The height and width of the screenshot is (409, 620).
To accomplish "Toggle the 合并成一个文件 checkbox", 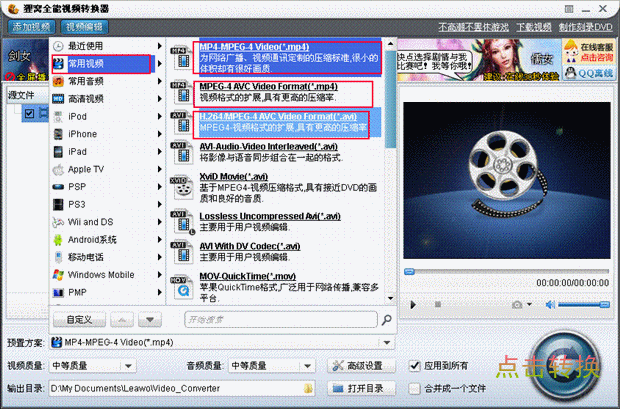I will [414, 388].
